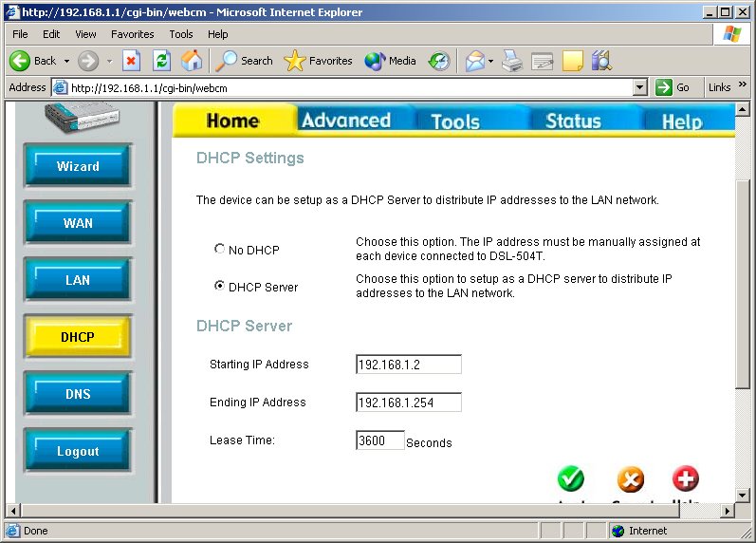Open the Forward button history dropdown
This screenshot has height=543, width=756.
109,62
